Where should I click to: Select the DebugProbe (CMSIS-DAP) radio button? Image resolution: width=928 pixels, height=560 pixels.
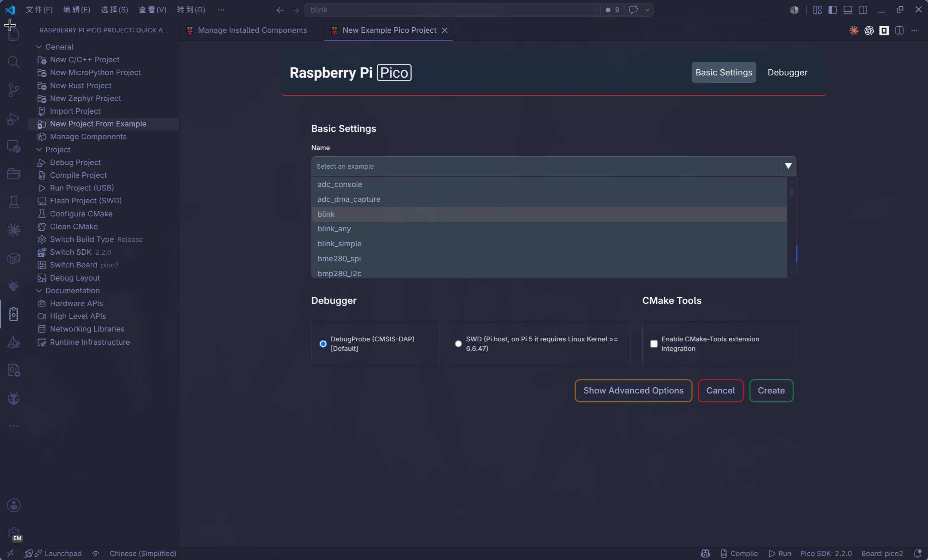tap(323, 344)
